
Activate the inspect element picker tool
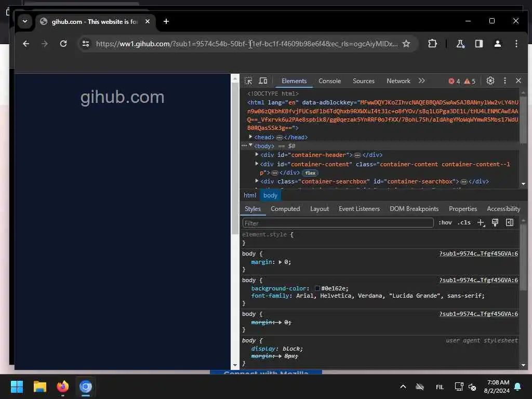click(x=248, y=81)
